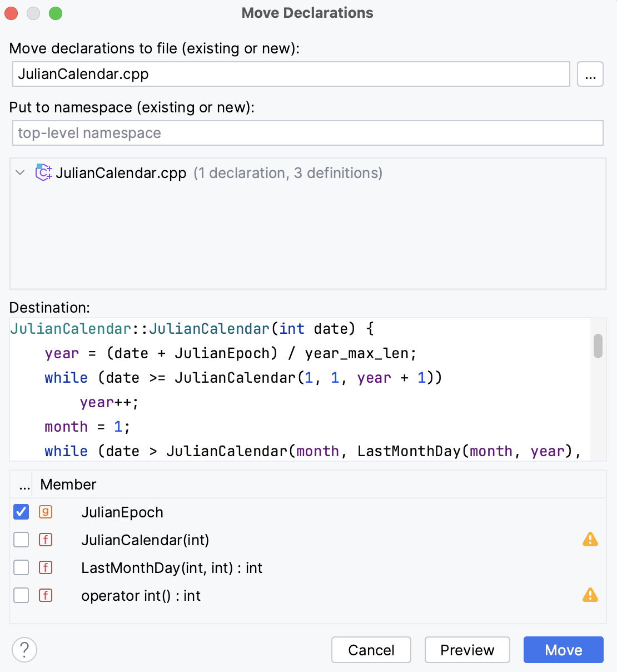Click the warning icon beside operator int()
The height and width of the screenshot is (672, 617).
[590, 595]
